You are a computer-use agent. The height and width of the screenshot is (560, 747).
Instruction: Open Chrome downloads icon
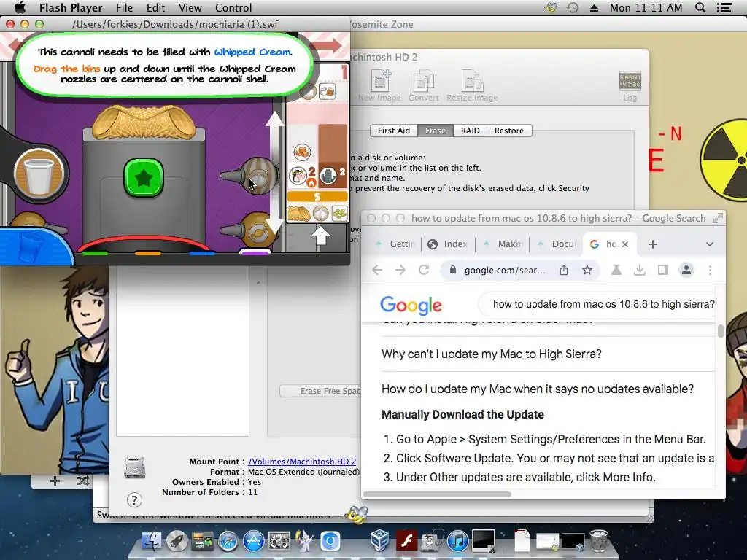639,270
